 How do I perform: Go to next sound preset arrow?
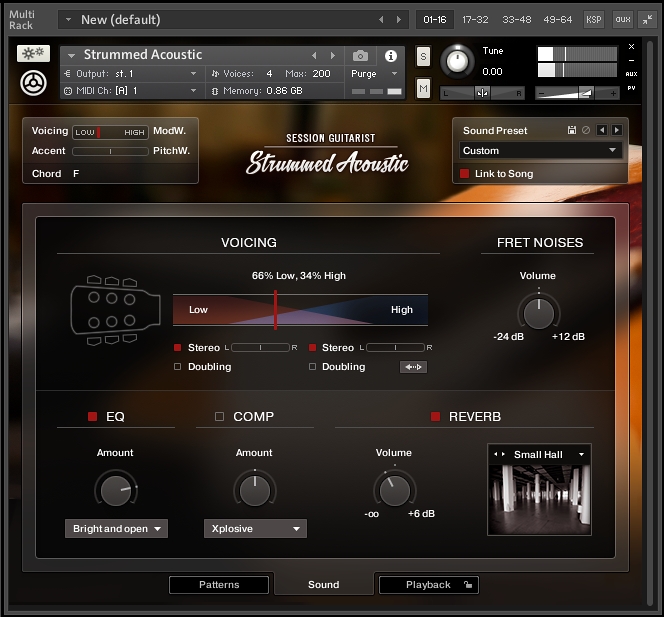pos(617,130)
